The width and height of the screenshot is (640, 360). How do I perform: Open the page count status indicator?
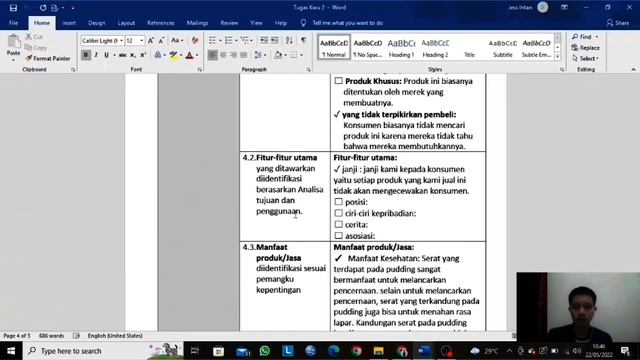coord(17,336)
